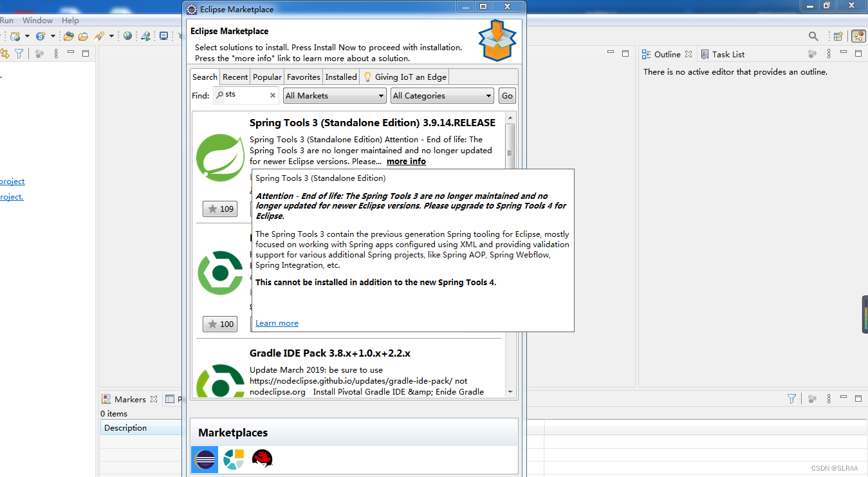Click the monitor console toolbar icon
The height and width of the screenshot is (477, 868).
(x=164, y=36)
